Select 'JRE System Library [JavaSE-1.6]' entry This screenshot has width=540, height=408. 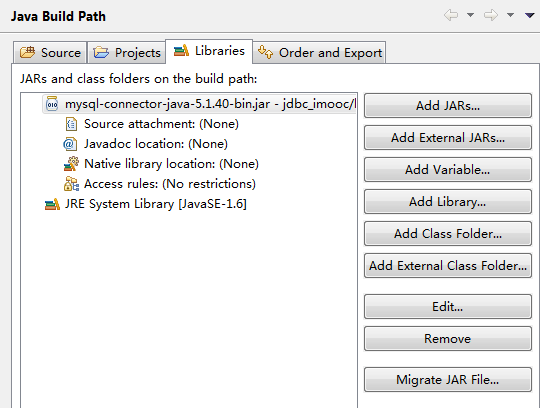point(146,204)
